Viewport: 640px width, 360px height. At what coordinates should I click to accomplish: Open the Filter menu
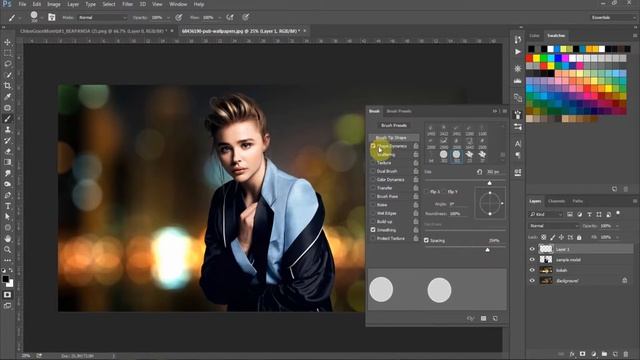[127, 4]
